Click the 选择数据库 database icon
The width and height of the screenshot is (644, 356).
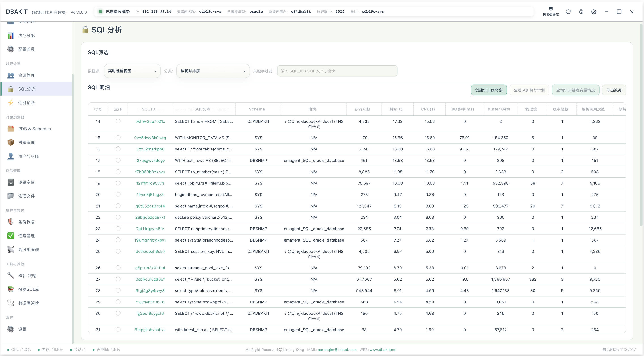click(x=551, y=8)
